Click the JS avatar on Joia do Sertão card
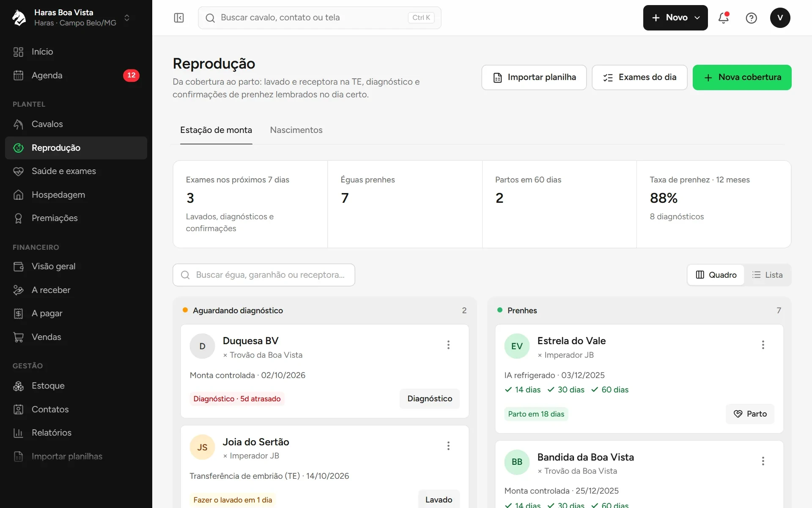This screenshot has height=508, width=812. (202, 447)
